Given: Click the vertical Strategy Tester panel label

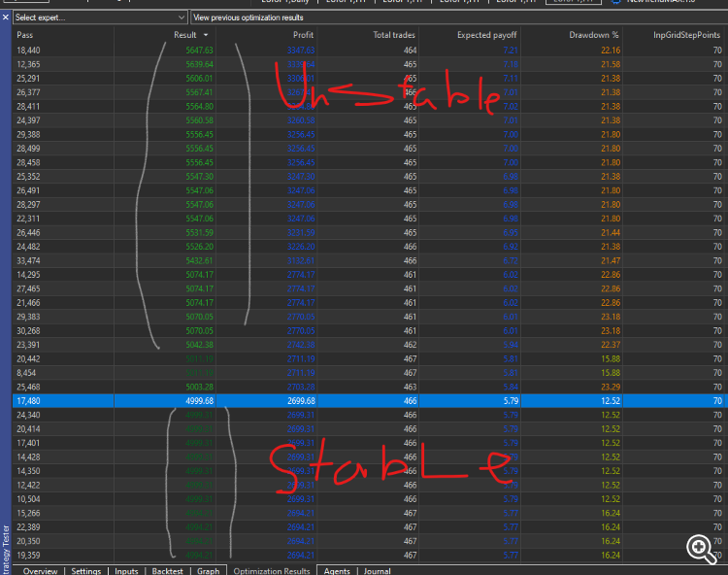Looking at the screenshot, I should pos(6,550).
